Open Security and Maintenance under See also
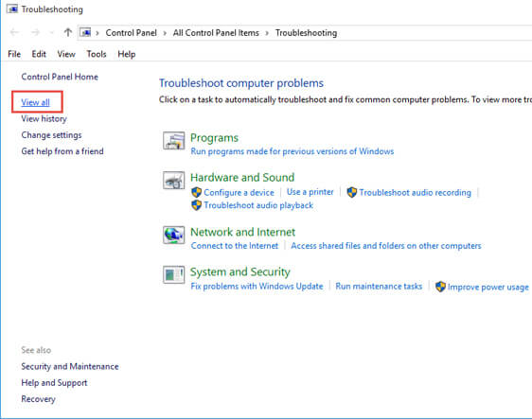The width and height of the screenshot is (532, 419). [70, 366]
